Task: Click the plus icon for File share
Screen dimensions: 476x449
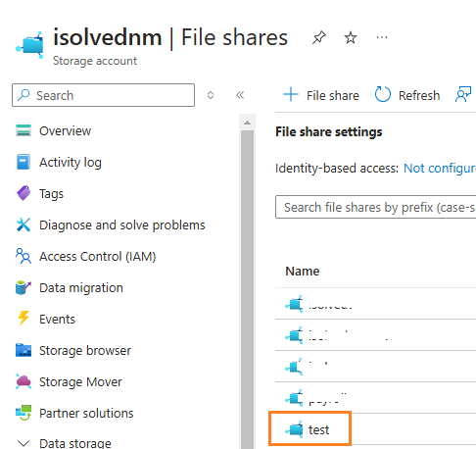Action: [291, 95]
